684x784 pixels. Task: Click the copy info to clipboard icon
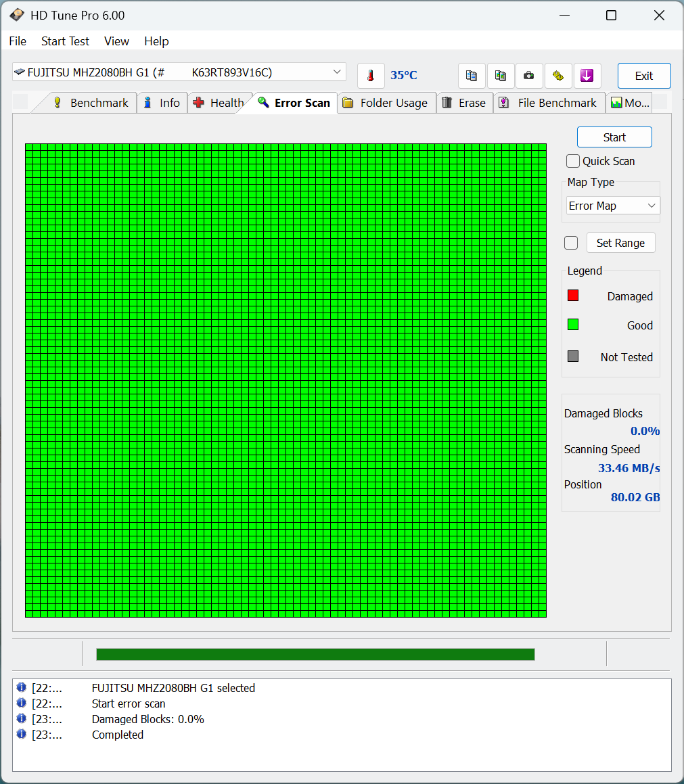[x=472, y=76]
